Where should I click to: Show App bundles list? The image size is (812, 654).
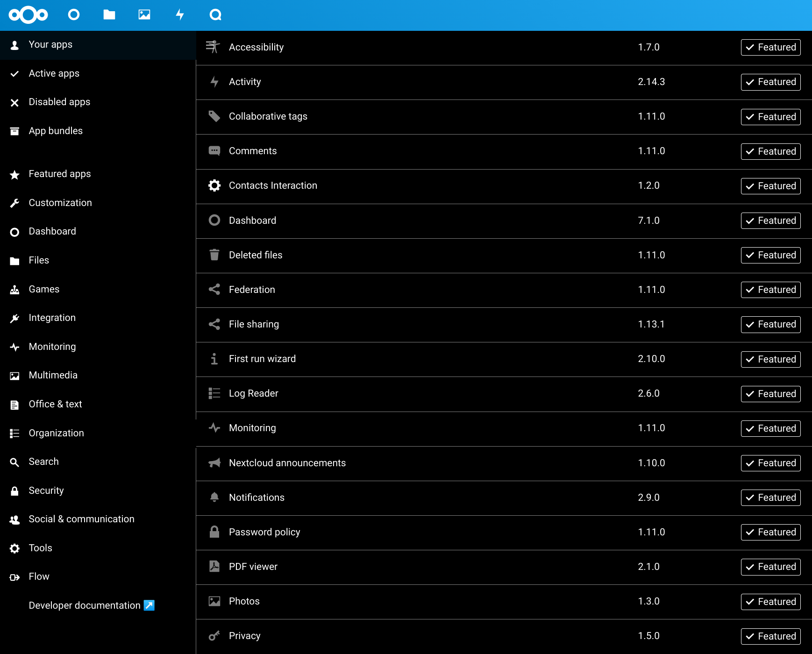pyautogui.click(x=56, y=131)
